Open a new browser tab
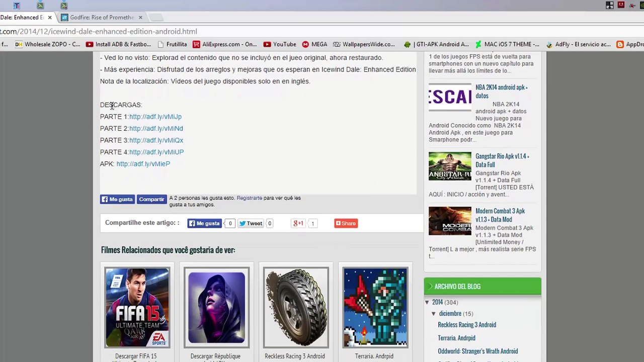This screenshot has width=644, height=362. (x=156, y=18)
